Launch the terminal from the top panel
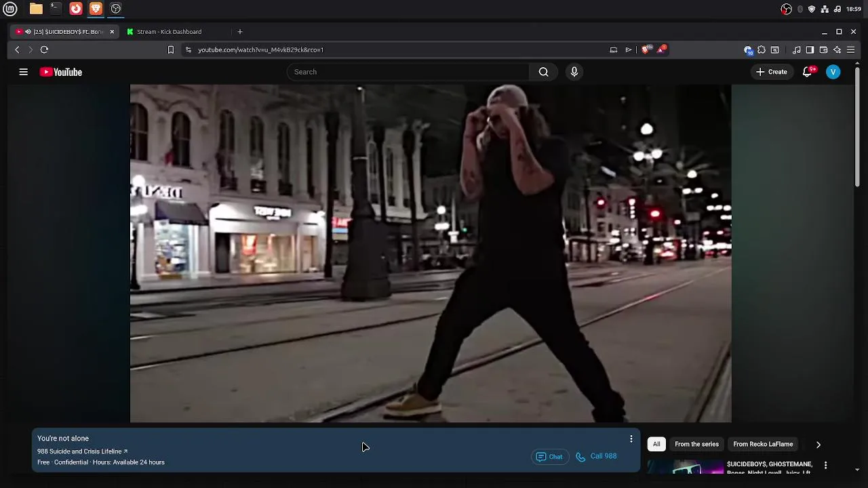Screen dimensions: 868x488 click(56, 9)
